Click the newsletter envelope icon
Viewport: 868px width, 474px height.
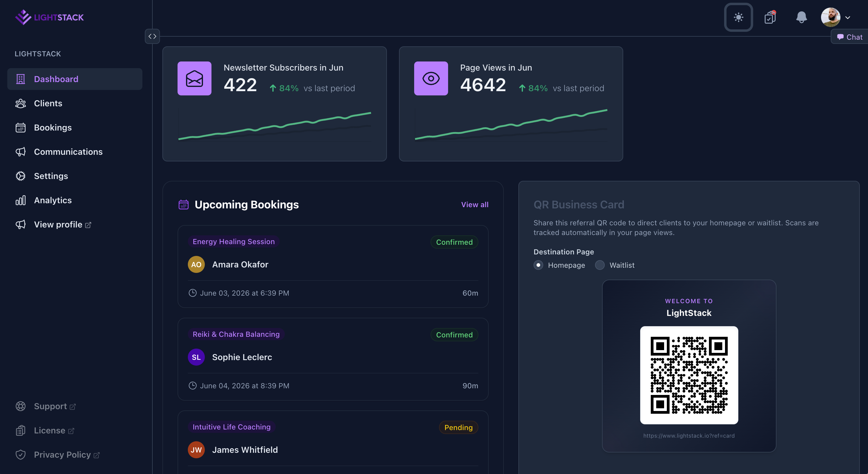(x=195, y=78)
